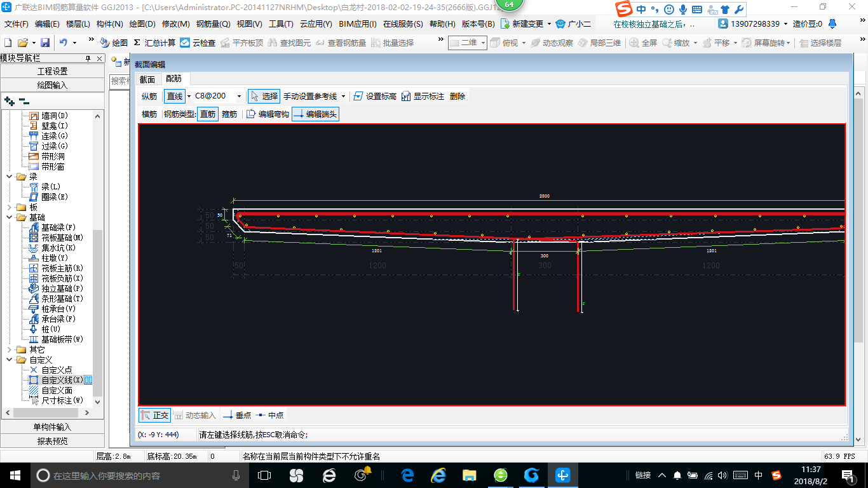The width and height of the screenshot is (868, 488).
Task: Switch to the 截面 tab
Action: [147, 79]
